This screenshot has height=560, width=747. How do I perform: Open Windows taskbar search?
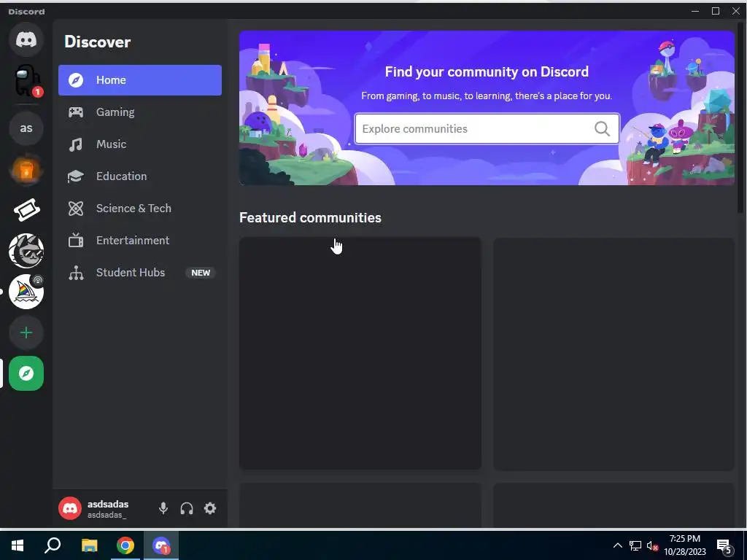[53, 545]
